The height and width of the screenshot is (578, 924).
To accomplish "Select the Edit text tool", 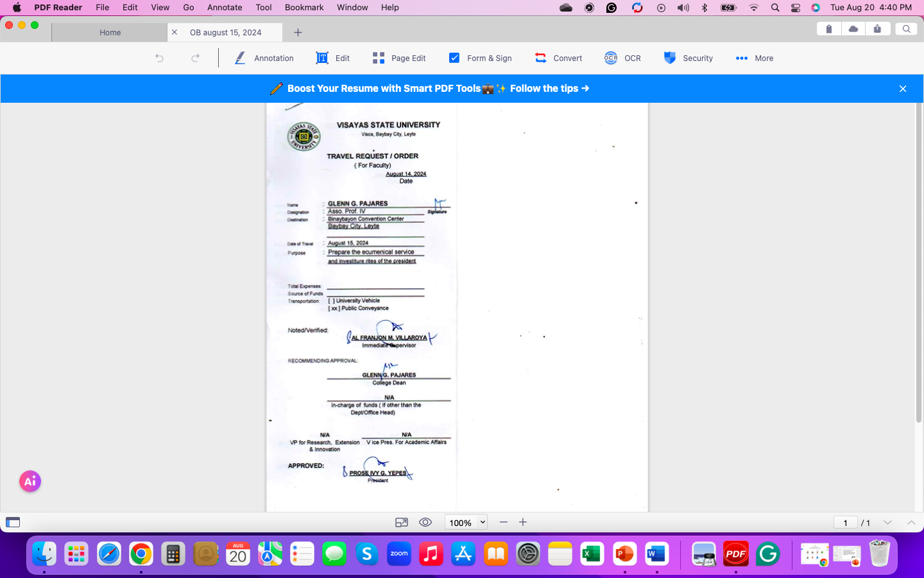I will pos(333,58).
